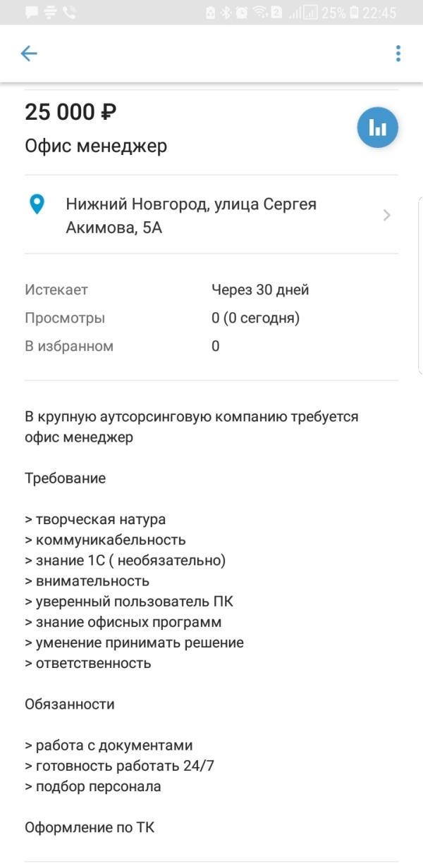The image size is (423, 868).
Task: Tap the message notification status icon
Action: pos(32,13)
